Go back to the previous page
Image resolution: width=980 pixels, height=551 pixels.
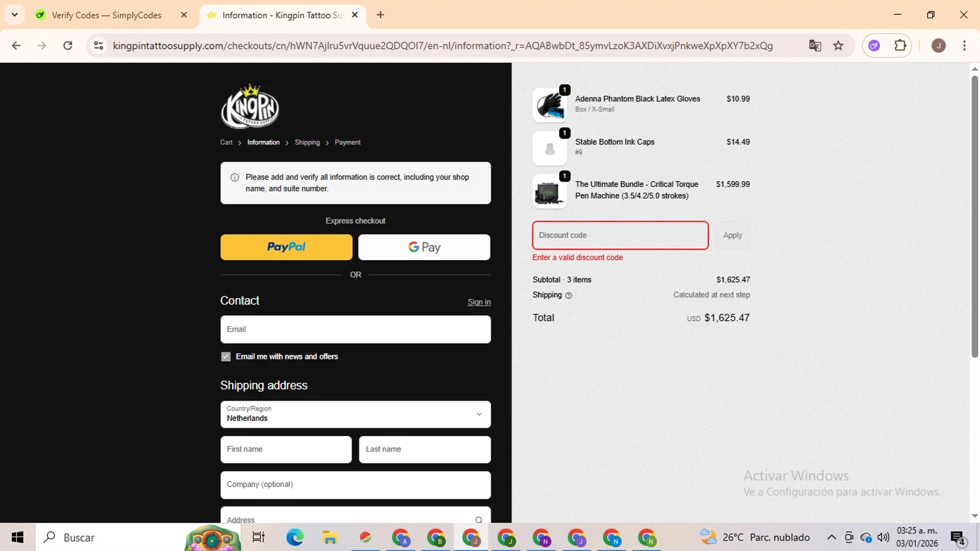16,46
